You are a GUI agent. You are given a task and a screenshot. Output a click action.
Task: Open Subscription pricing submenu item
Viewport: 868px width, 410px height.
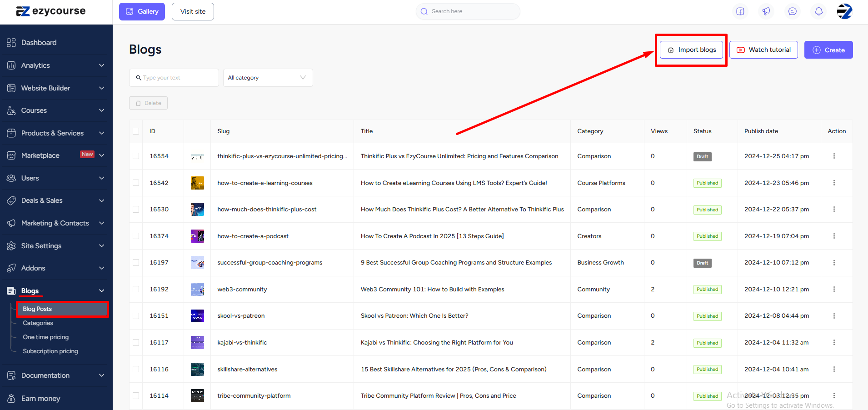tap(50, 351)
